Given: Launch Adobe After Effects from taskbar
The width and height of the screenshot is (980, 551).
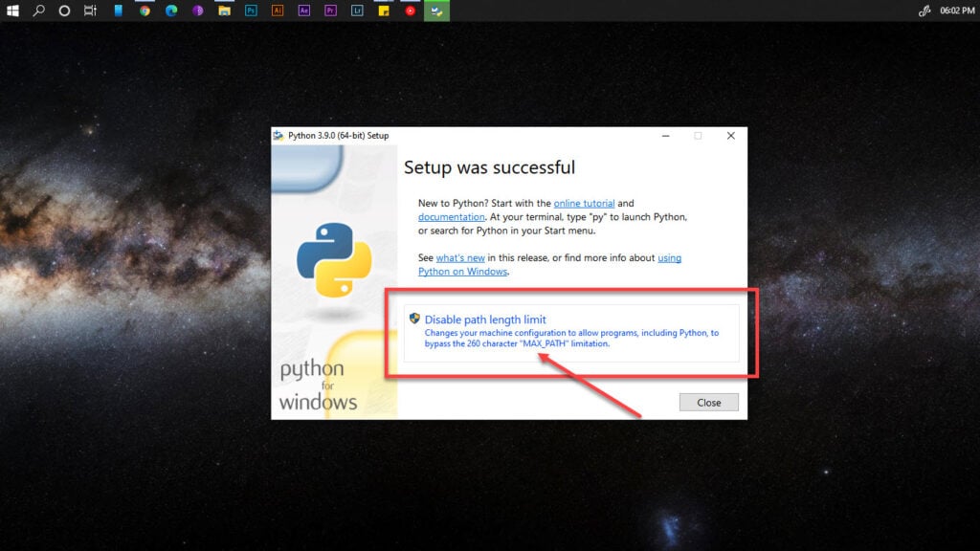Looking at the screenshot, I should tap(304, 11).
